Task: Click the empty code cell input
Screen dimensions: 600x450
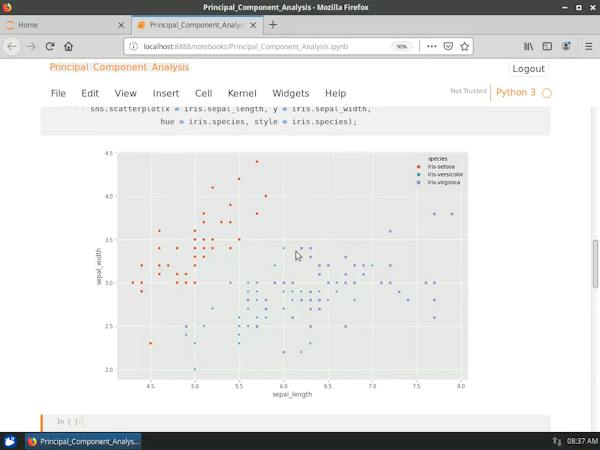Action: [316, 422]
